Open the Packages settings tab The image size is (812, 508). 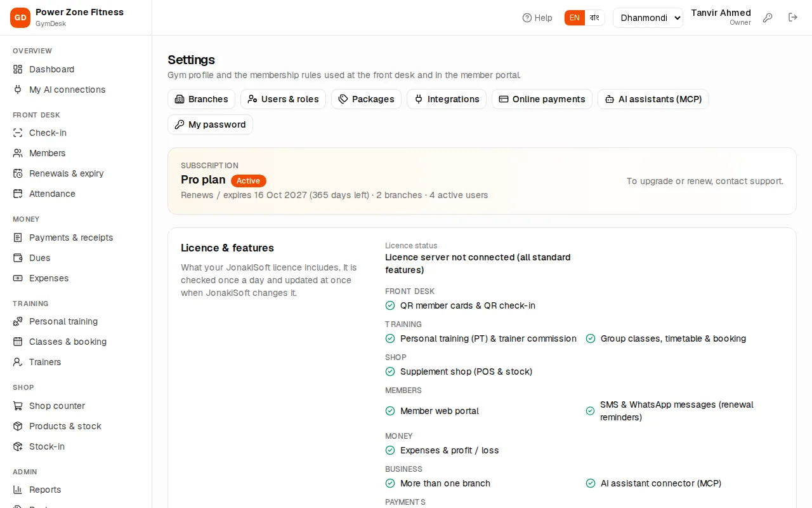click(366, 99)
